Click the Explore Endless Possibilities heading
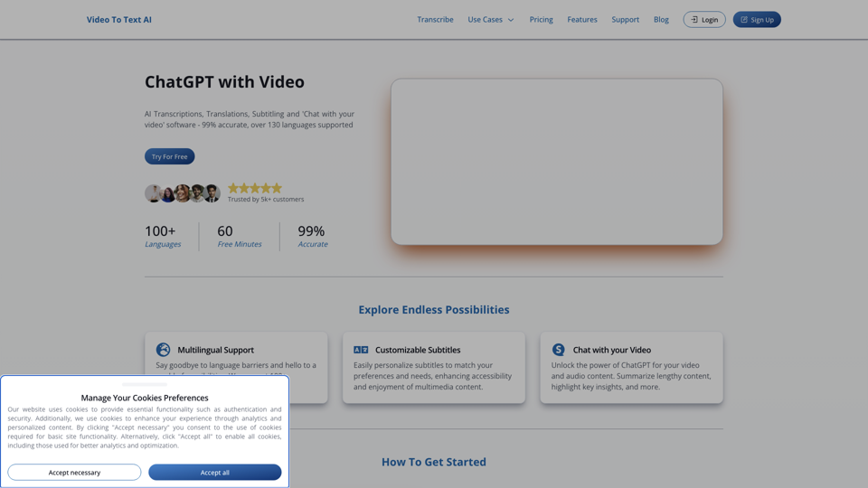868x488 pixels. [x=434, y=310]
